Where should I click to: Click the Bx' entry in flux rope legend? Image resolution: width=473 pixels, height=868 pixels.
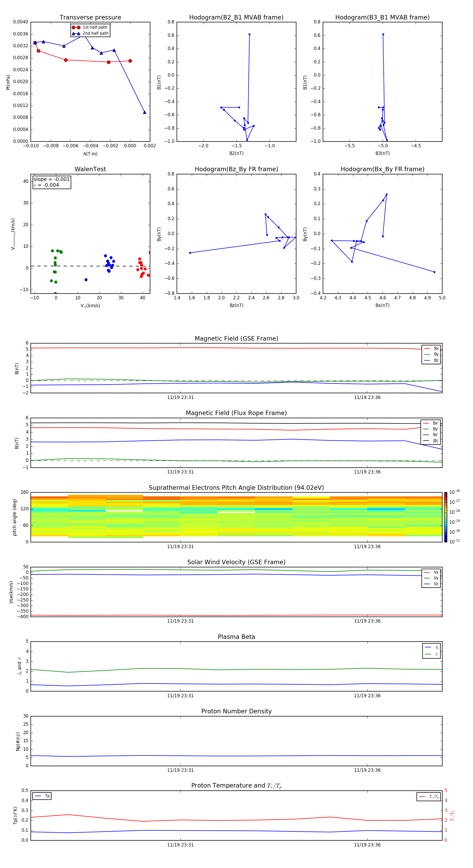(x=431, y=423)
